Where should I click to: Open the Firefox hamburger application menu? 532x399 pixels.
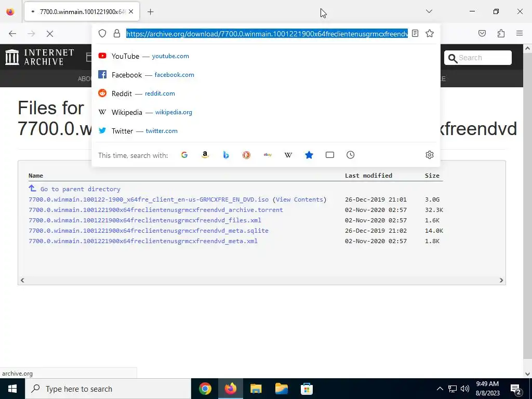tap(520, 33)
